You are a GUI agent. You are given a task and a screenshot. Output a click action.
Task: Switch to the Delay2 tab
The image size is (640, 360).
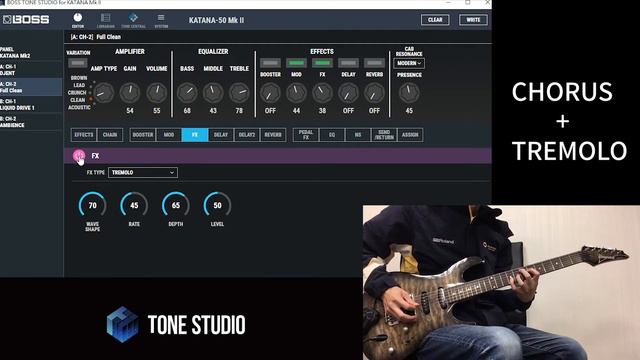pos(247,135)
